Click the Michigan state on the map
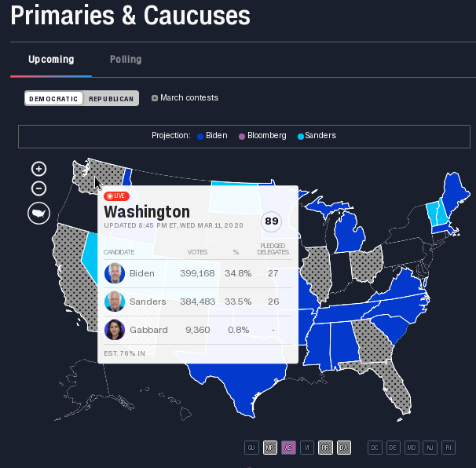The height and width of the screenshot is (468, 476). pyautogui.click(x=349, y=234)
